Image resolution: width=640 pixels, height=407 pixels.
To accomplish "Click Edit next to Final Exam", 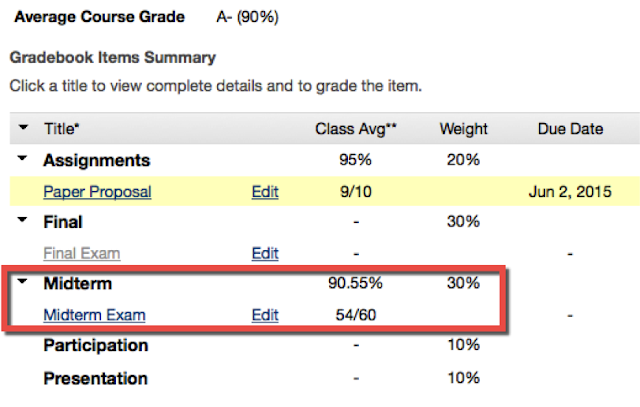I will (265, 253).
